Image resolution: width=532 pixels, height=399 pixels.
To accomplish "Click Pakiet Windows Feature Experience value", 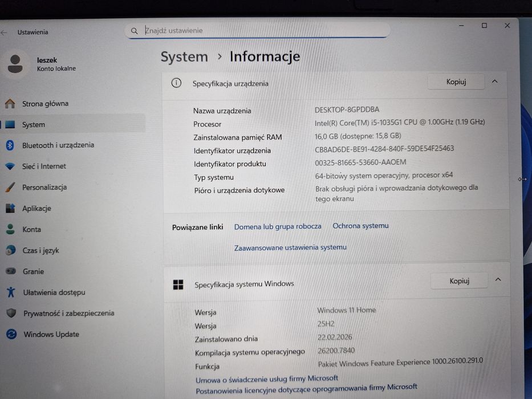I will (400, 362).
